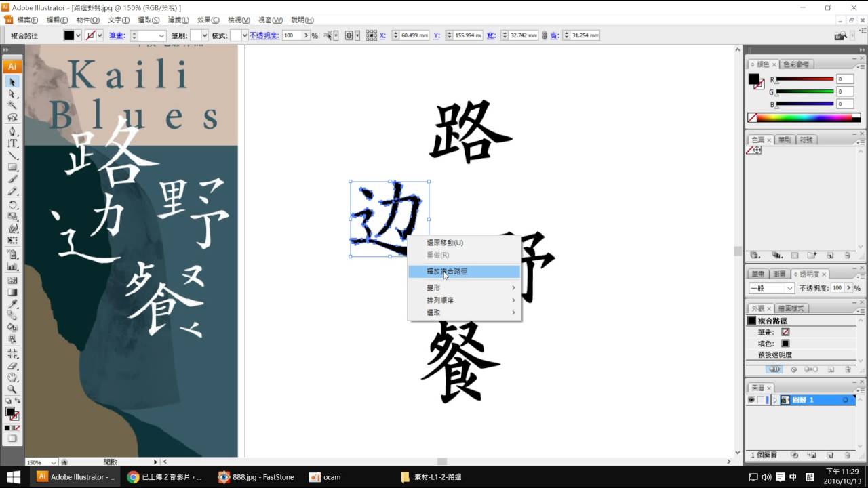Screen dimensions: 868x488
Task: Adjust the R red slider
Action: click(x=804, y=80)
